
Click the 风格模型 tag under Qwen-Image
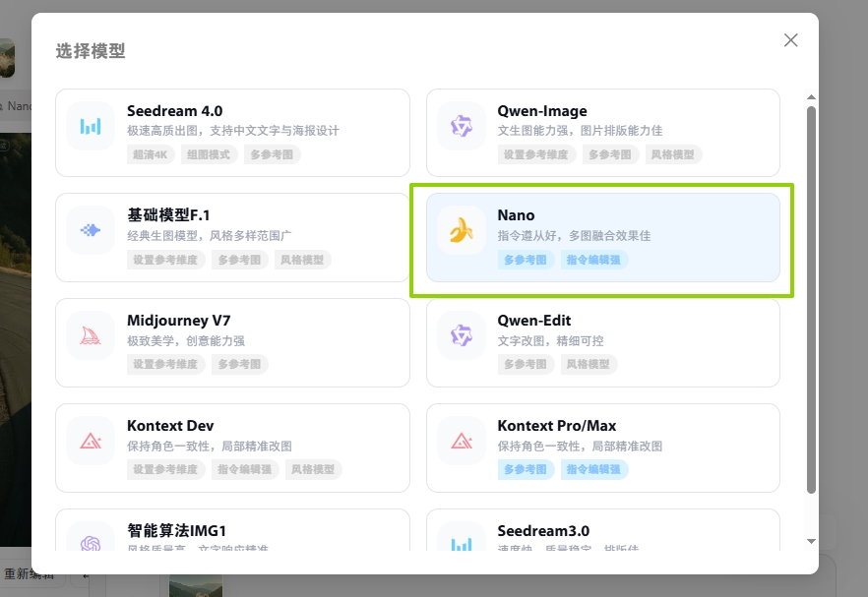point(672,154)
